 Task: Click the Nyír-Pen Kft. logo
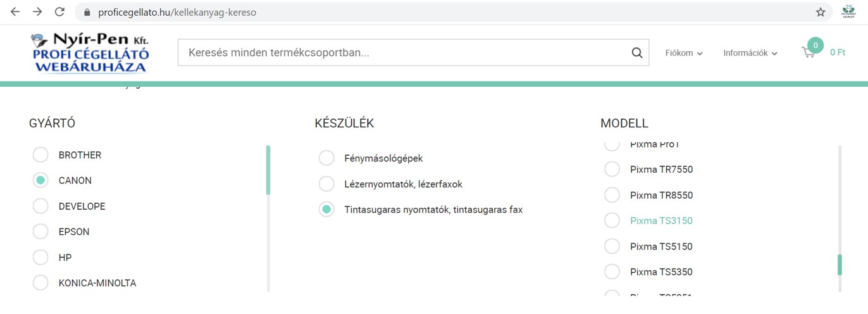pos(90,53)
